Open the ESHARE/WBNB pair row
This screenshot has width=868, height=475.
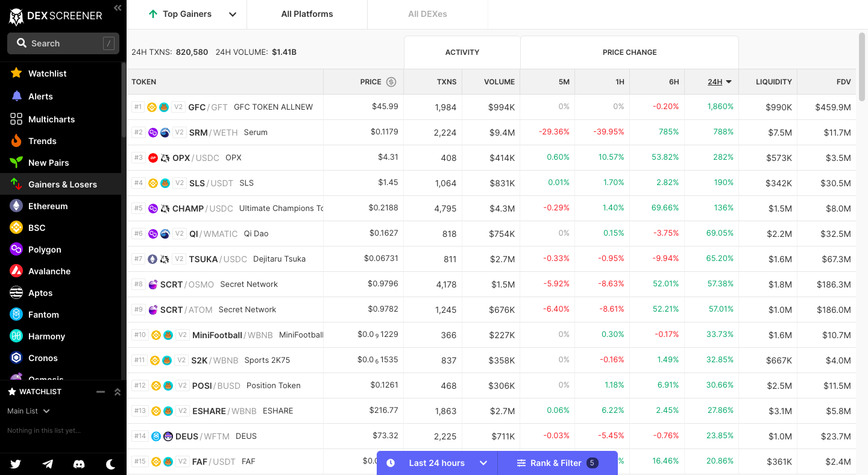pyautogui.click(x=491, y=411)
